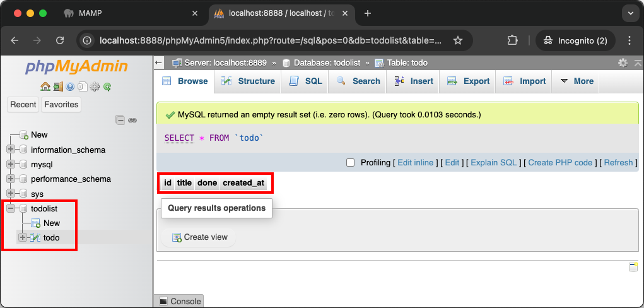
Task: Hide navigation panel with left arrow icon
Action: click(159, 62)
